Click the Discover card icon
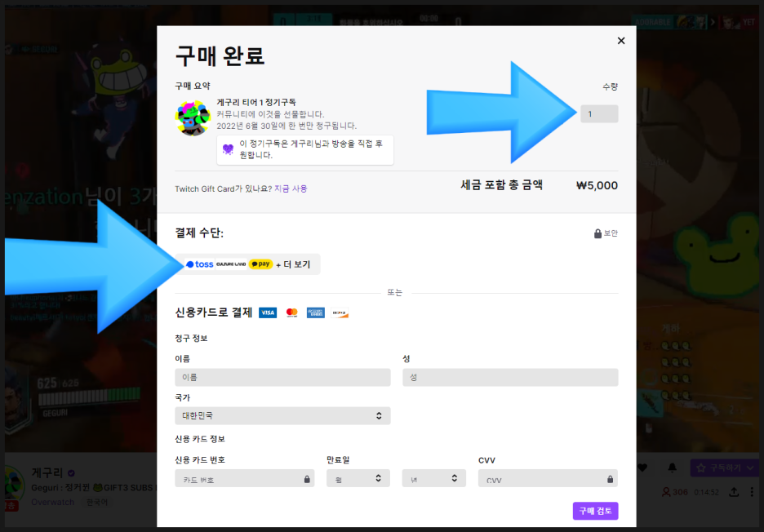This screenshot has height=532, width=764. pos(340,313)
